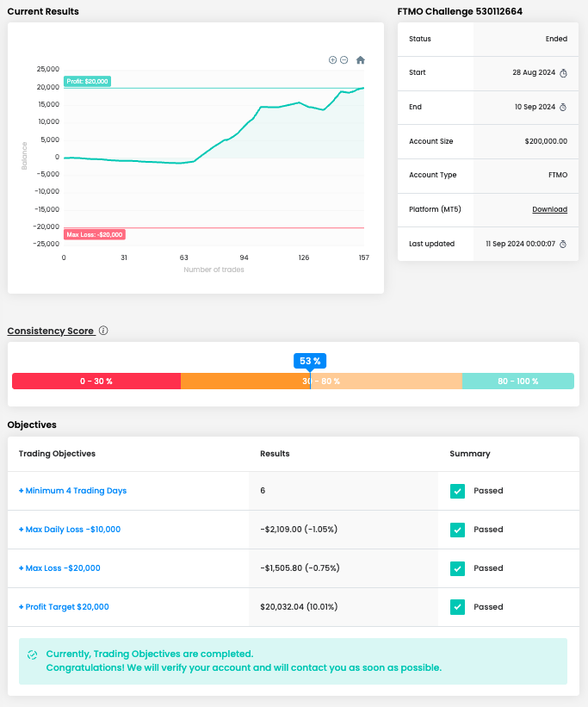The image size is (588, 707).
Task: Click the 53 % consistency score marker
Action: 310,361
